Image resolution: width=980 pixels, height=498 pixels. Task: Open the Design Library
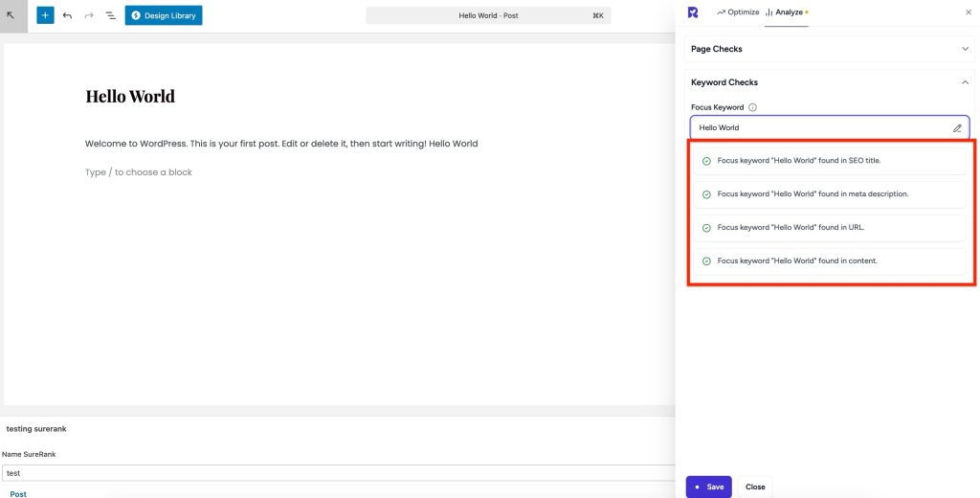click(164, 15)
